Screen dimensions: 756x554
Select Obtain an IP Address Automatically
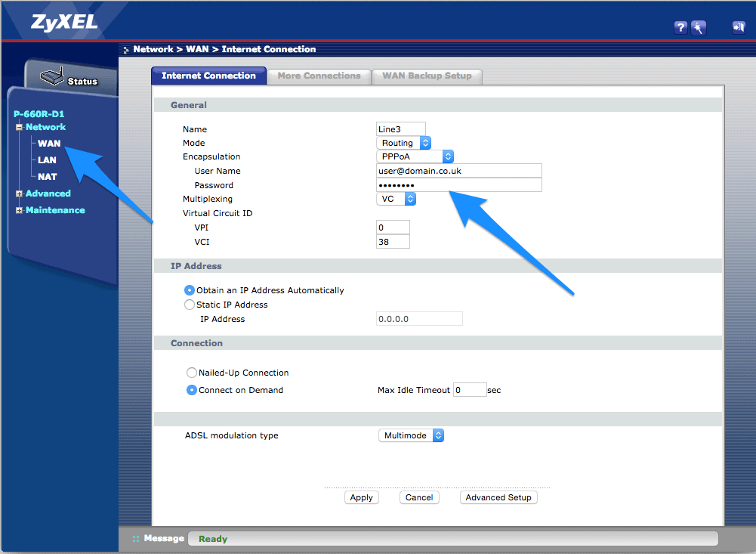tap(190, 290)
